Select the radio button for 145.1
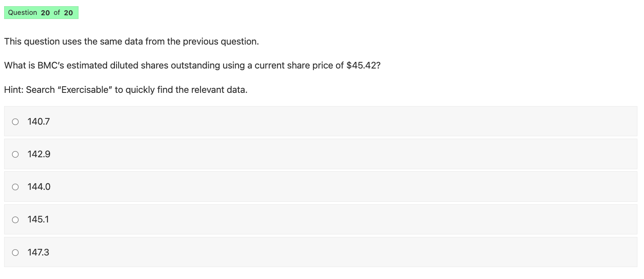Viewport: 644px width, 279px height. click(15, 220)
